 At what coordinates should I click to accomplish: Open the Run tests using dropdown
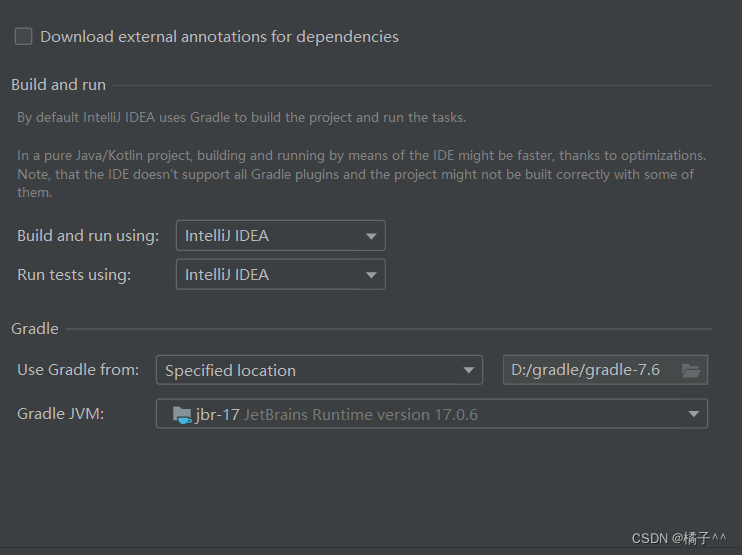click(x=281, y=274)
